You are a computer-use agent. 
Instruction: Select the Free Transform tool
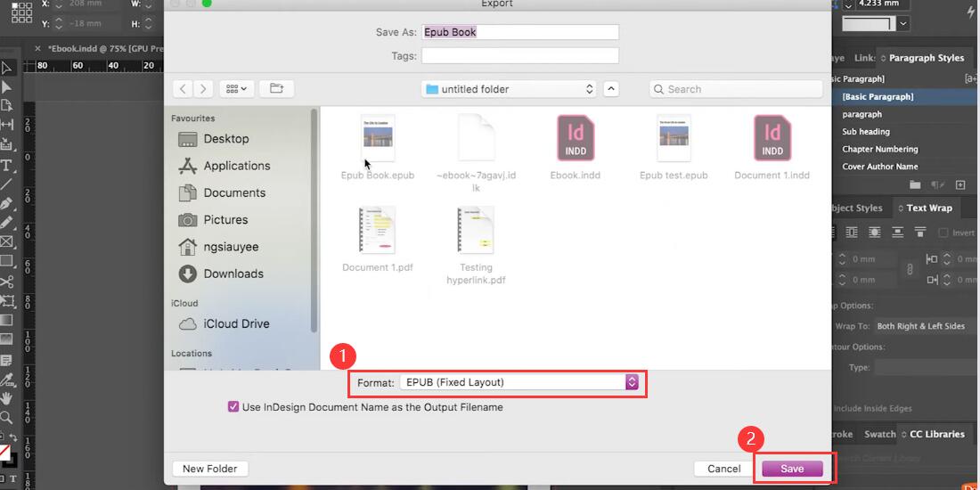[x=6, y=300]
